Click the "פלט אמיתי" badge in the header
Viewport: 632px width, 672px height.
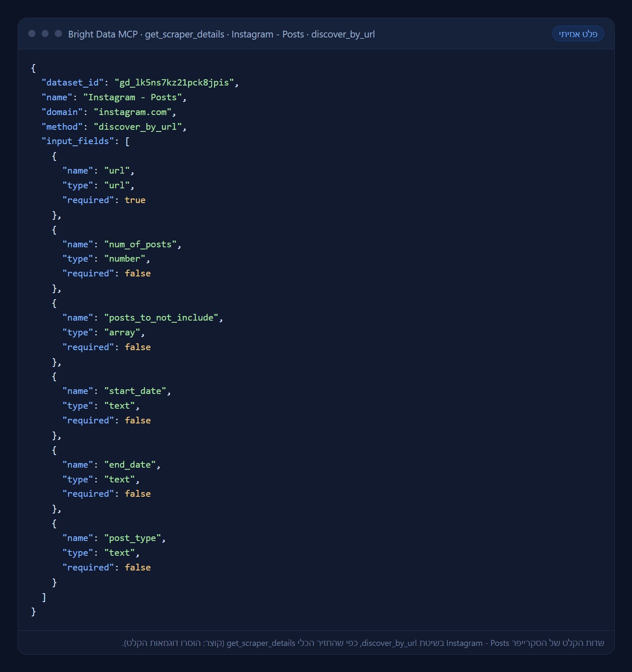coord(578,34)
